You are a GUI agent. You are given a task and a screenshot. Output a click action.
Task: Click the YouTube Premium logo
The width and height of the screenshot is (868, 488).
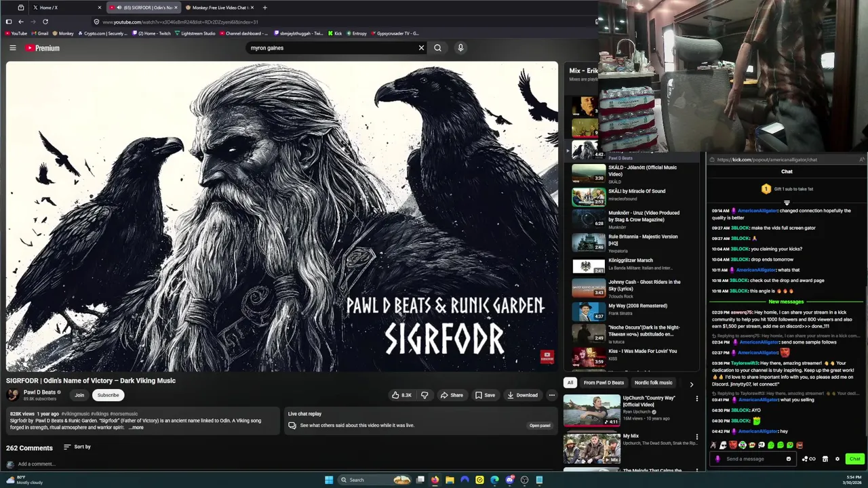tap(43, 48)
